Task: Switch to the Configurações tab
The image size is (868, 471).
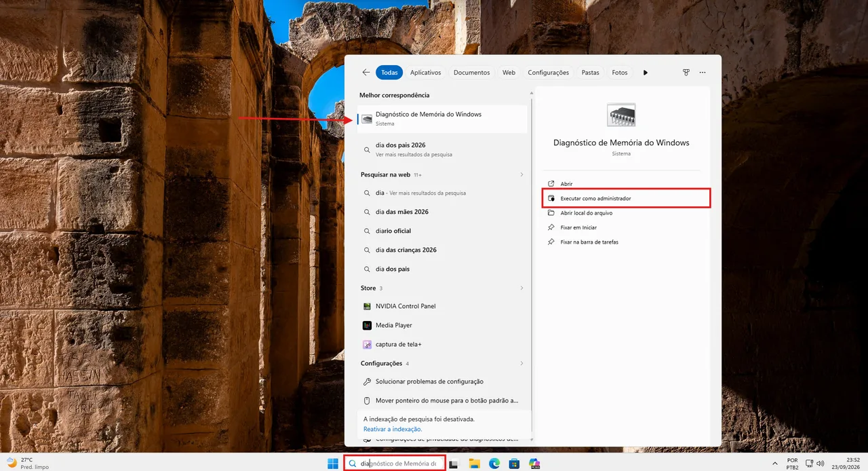Action: (549, 73)
